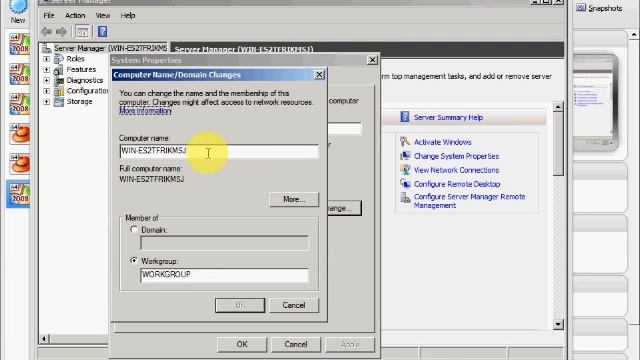The height and width of the screenshot is (360, 640).
Task: Click Cancel in System Properties window
Action: point(296,344)
